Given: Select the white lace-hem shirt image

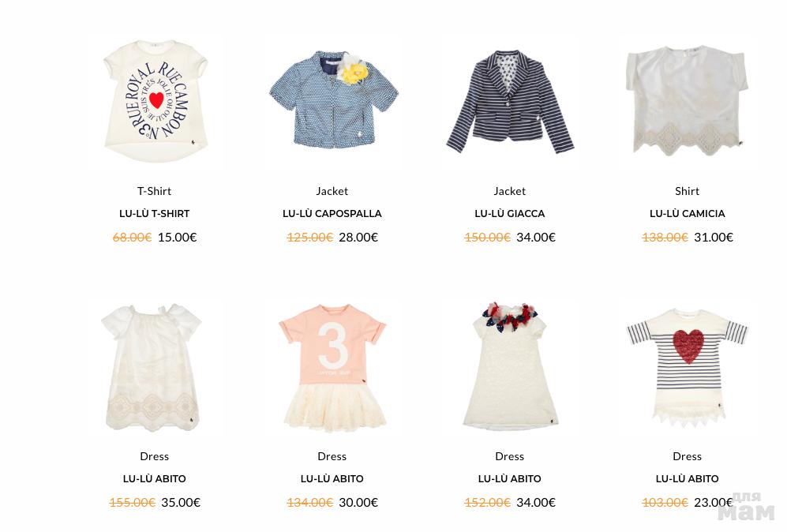Looking at the screenshot, I should tap(687, 100).
